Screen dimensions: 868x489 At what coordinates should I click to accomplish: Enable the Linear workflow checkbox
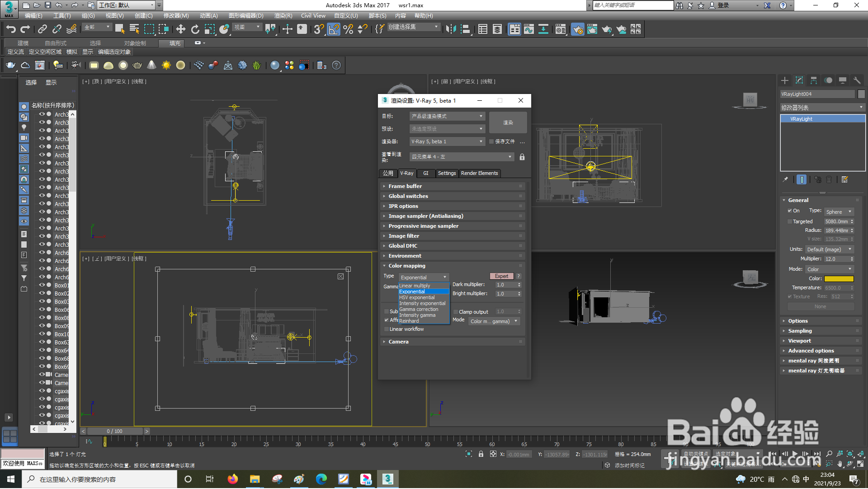pyautogui.click(x=387, y=329)
